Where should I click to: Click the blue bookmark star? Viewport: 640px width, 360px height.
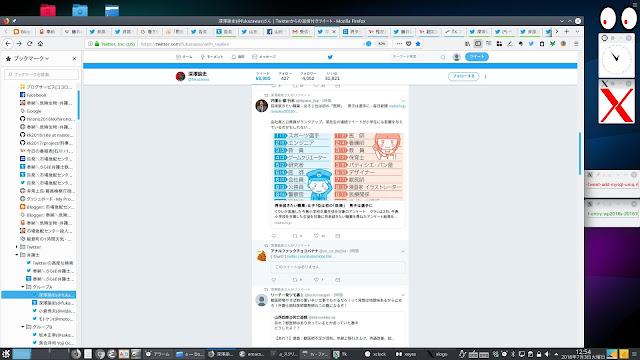click(x=418, y=44)
